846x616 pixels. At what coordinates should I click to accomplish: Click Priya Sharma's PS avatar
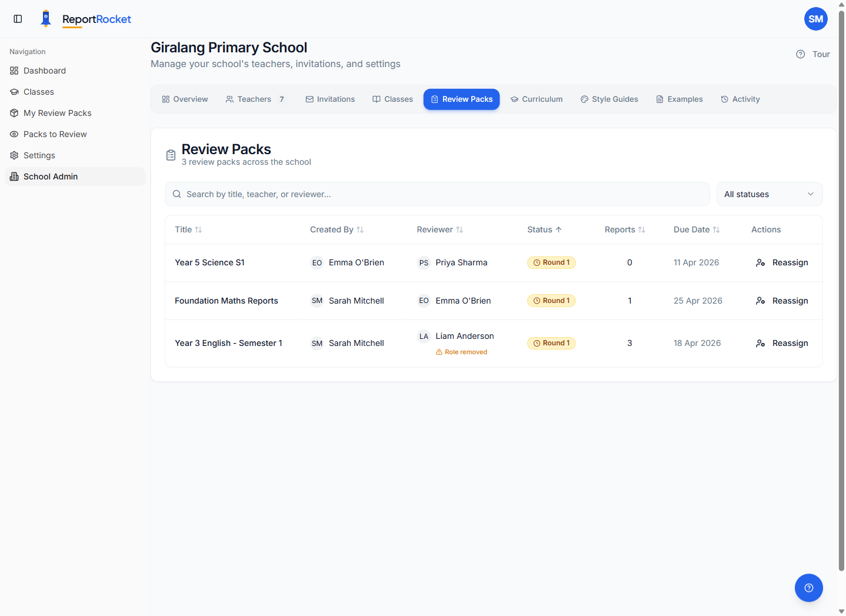[424, 262]
